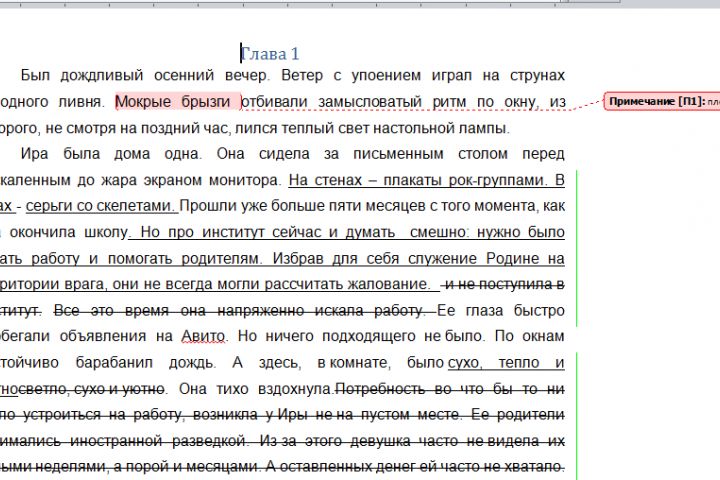Click the deleted text 'светло, сухо и уютно'
Image resolution: width=720 pixels, height=480 pixels.
click(x=91, y=390)
